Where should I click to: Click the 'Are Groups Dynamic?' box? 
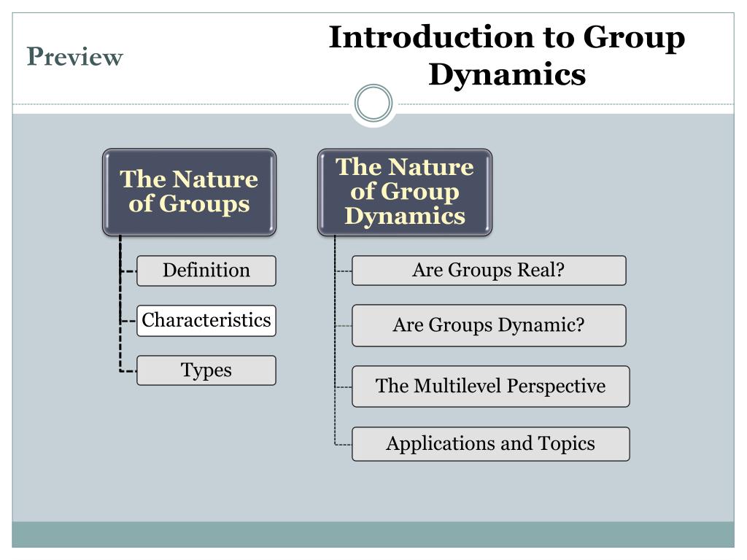click(489, 325)
